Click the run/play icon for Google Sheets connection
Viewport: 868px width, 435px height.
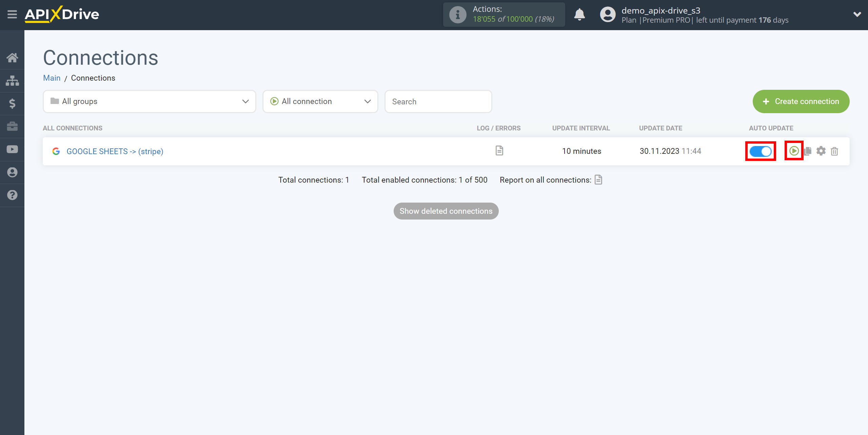[x=794, y=150]
